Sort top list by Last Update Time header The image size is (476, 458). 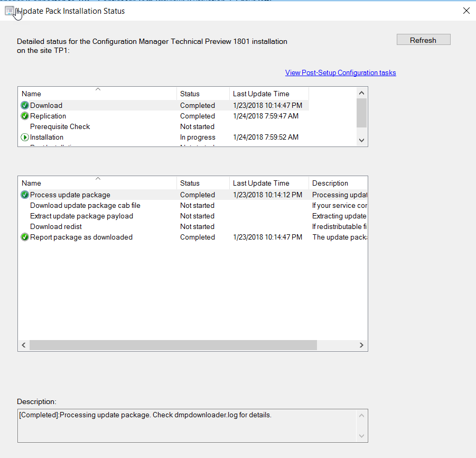point(269,94)
